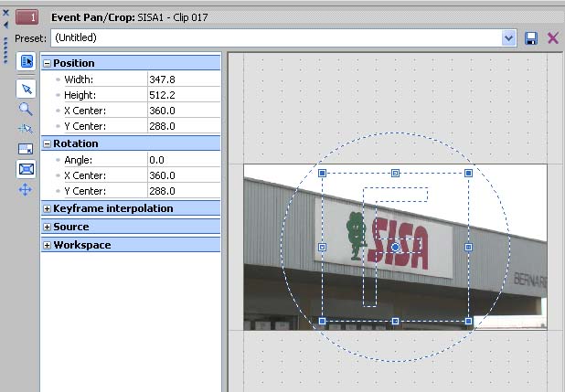Open the Preset dropdown arrow

pos(509,37)
